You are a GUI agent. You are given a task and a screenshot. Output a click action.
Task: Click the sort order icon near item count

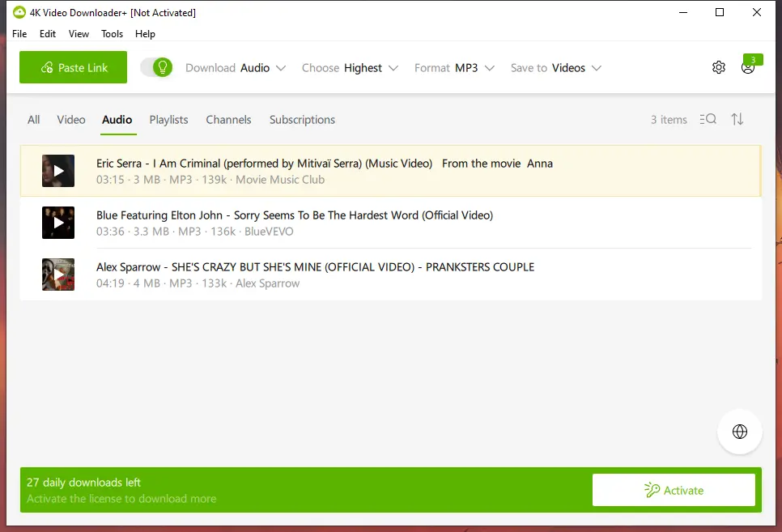[737, 119]
